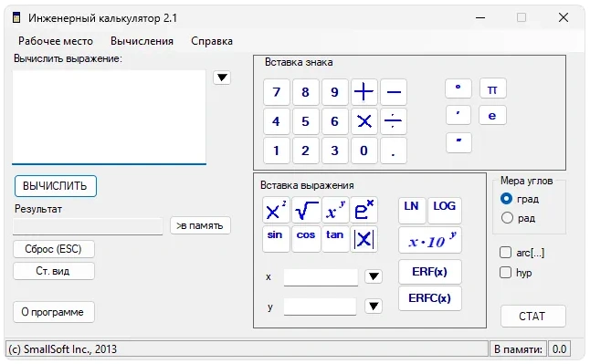Enable the arc[...] checkbox

coord(505,253)
